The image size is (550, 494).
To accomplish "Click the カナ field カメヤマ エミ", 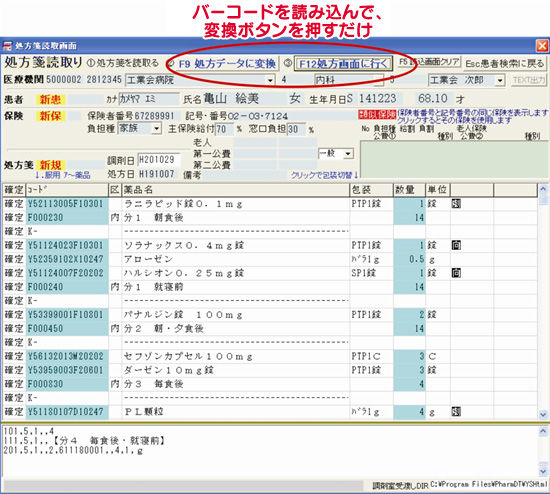I will tap(149, 99).
